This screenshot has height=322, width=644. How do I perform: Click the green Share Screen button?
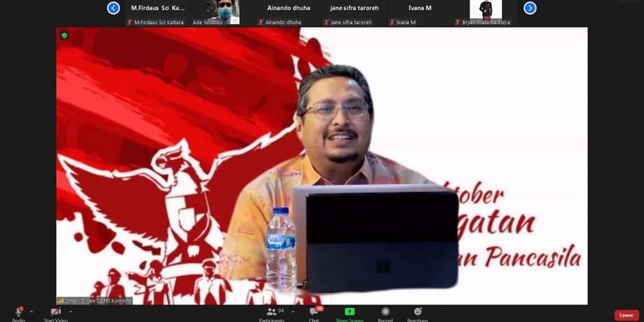(x=350, y=314)
